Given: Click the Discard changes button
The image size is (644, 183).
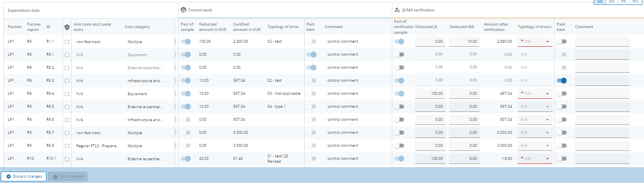Looking at the screenshot, I should (x=23, y=176).
